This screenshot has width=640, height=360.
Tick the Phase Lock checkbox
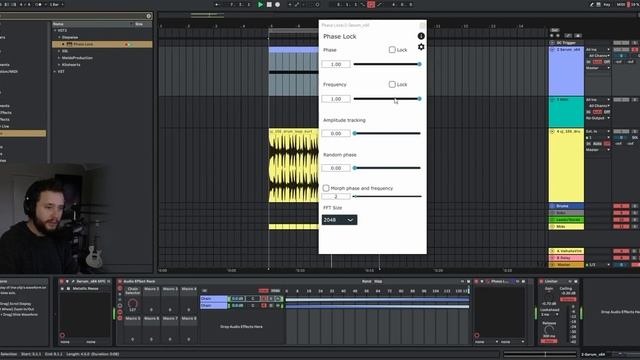[392, 49]
